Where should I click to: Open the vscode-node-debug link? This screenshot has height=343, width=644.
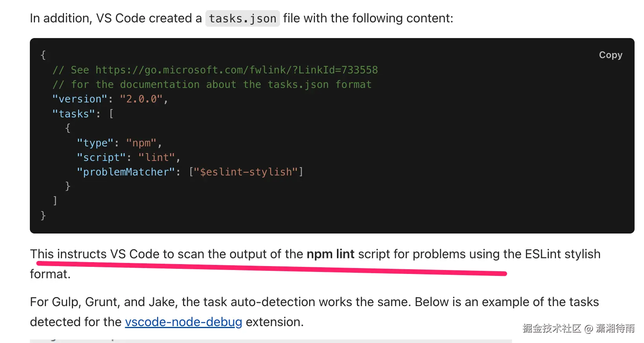point(183,322)
